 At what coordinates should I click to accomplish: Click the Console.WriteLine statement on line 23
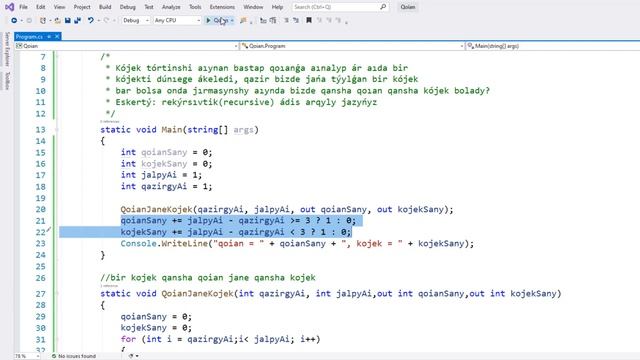coord(297,244)
